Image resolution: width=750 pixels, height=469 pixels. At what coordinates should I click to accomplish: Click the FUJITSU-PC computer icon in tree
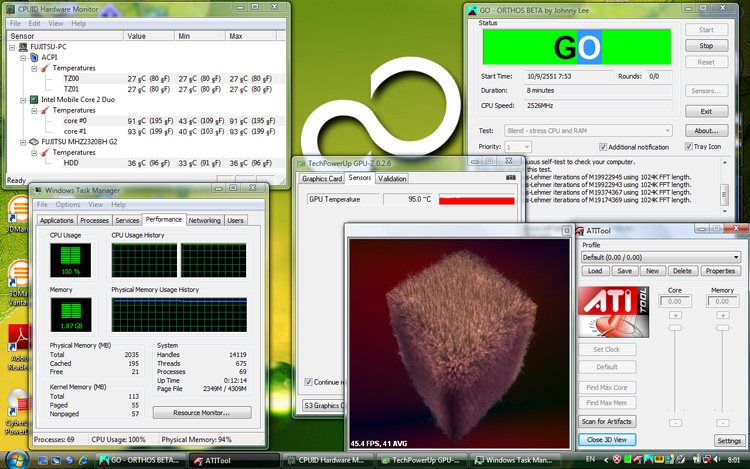[23, 47]
